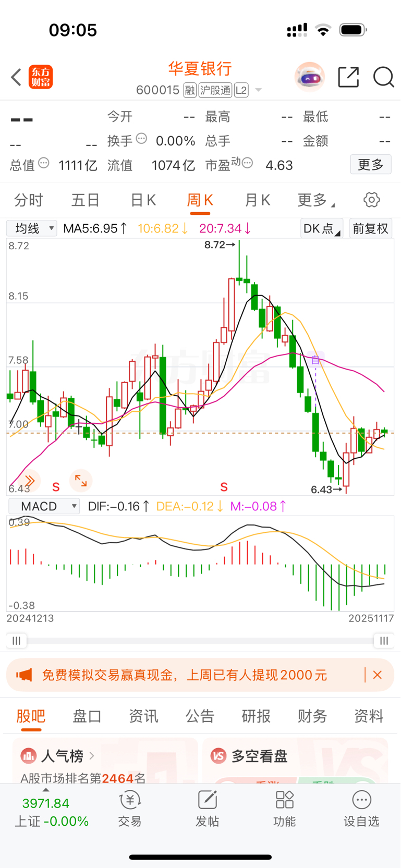
Task: Tap the MA5:6.95 indicator value
Action: [x=95, y=228]
